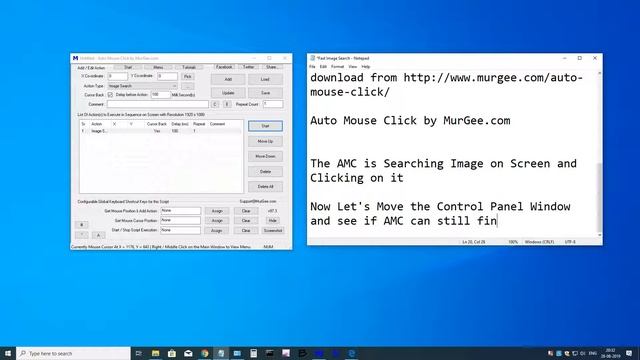640x360 pixels.
Task: Click the Repeat Count field
Action: coord(273,104)
